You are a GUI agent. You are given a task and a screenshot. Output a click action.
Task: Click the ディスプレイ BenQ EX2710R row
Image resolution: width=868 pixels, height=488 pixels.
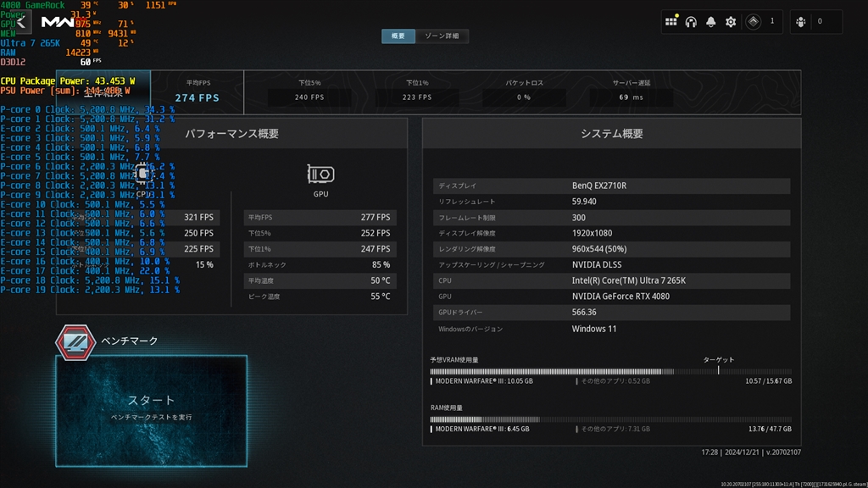click(x=612, y=186)
